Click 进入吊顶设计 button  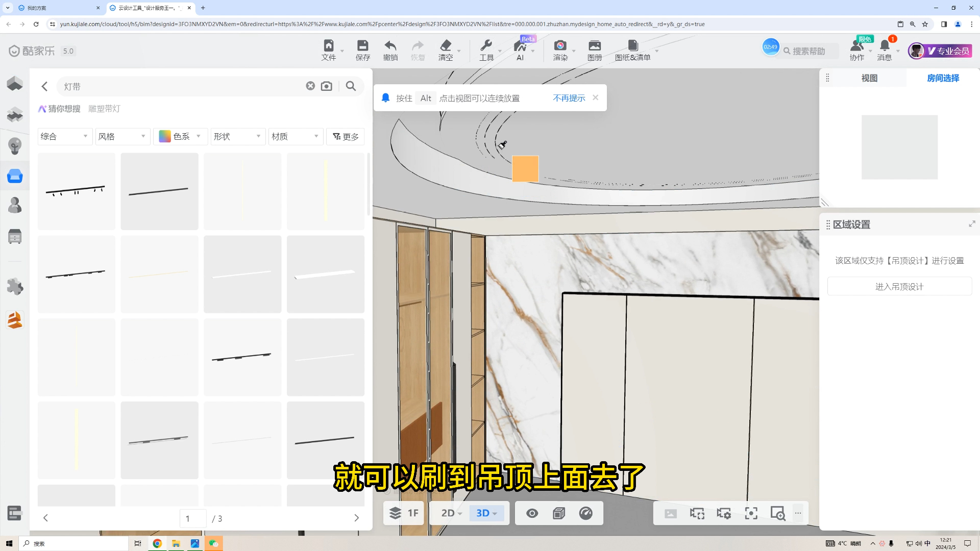coord(900,286)
